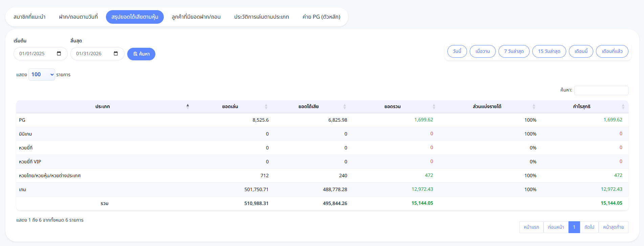This screenshot has height=246, width=644.
Task: Sort by ยอดเล่น column sort icon
Action: point(266,107)
